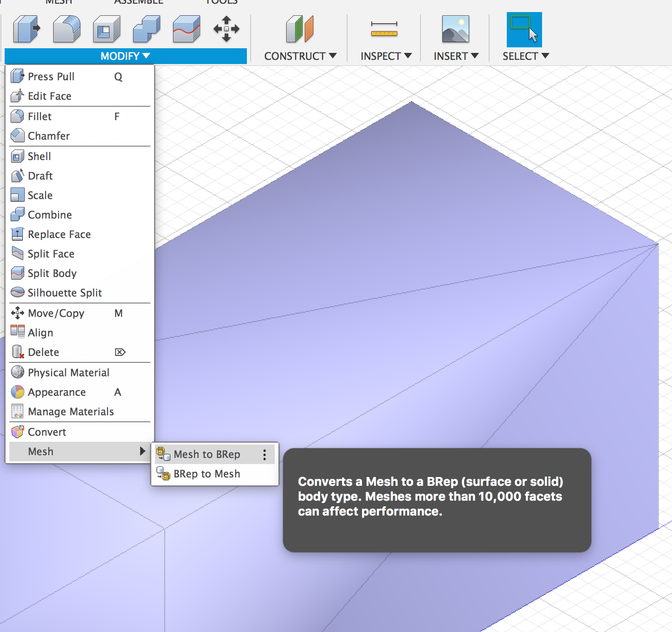Viewport: 672px width, 632px height.
Task: Select BRep to Mesh command
Action: tap(207, 474)
